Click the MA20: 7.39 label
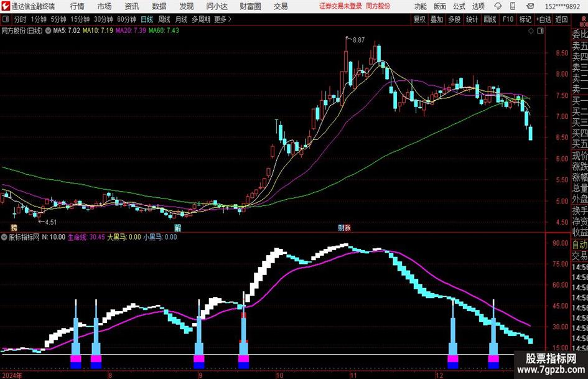This screenshot has width=588, height=379. (131, 30)
